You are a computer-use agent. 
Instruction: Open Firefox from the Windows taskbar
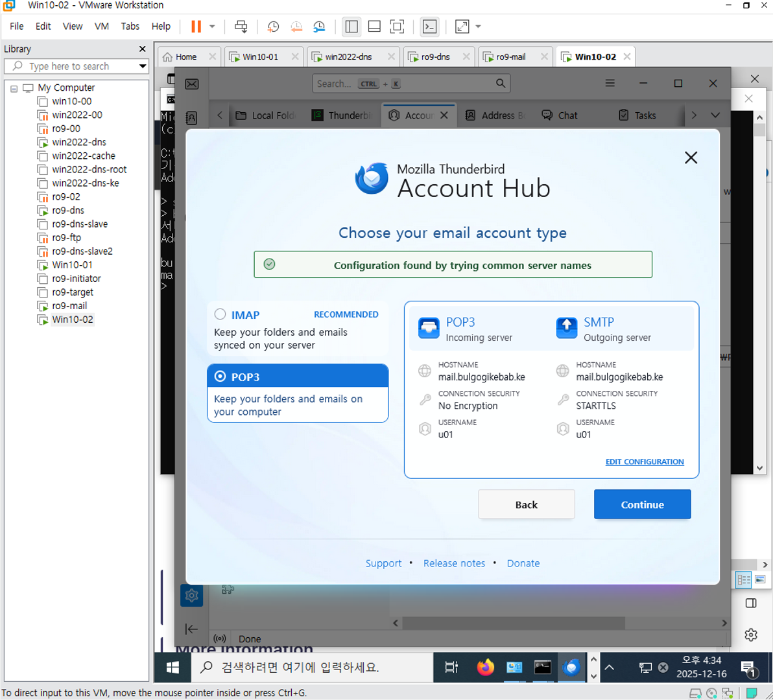click(486, 668)
